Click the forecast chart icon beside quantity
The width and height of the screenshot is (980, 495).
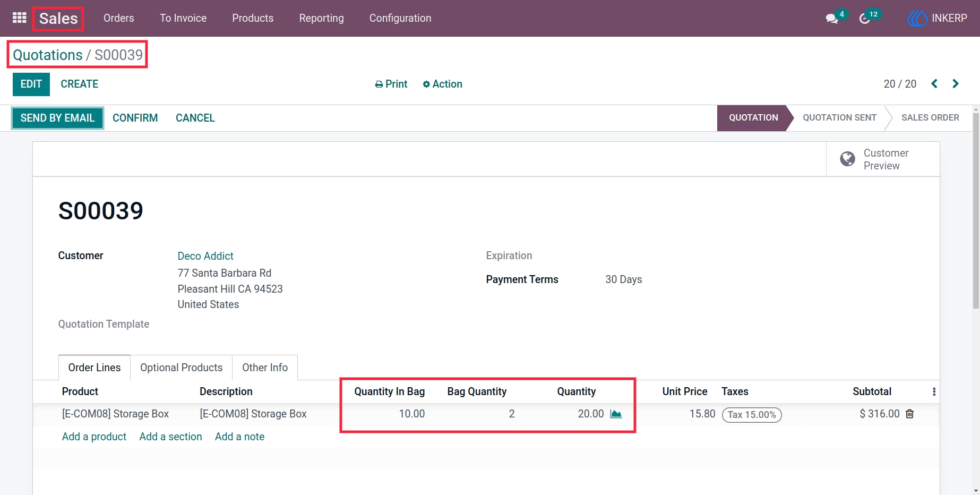pyautogui.click(x=616, y=414)
